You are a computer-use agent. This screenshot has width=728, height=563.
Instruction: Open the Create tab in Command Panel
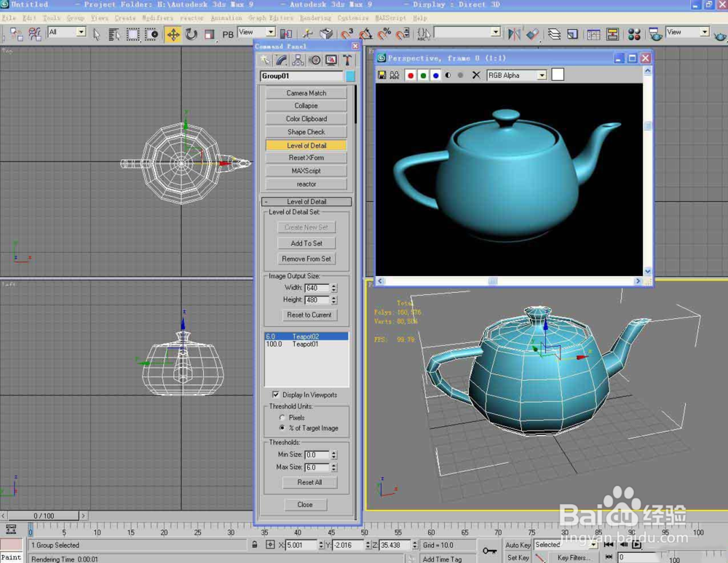point(265,60)
